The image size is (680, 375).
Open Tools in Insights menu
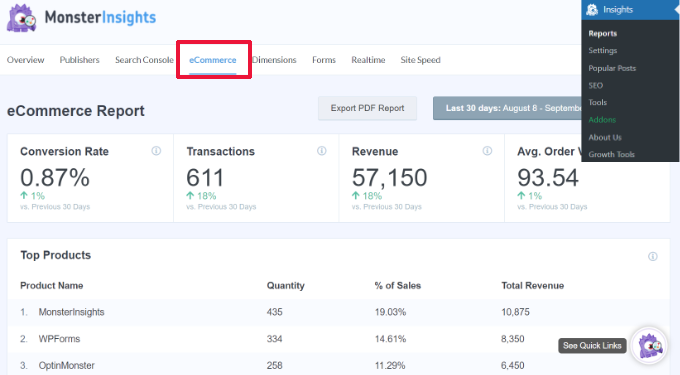pos(597,102)
